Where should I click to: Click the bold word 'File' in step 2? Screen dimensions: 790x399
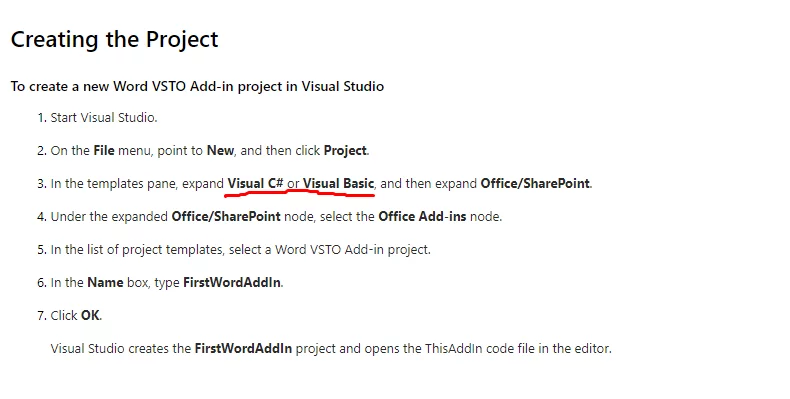pyautogui.click(x=104, y=150)
